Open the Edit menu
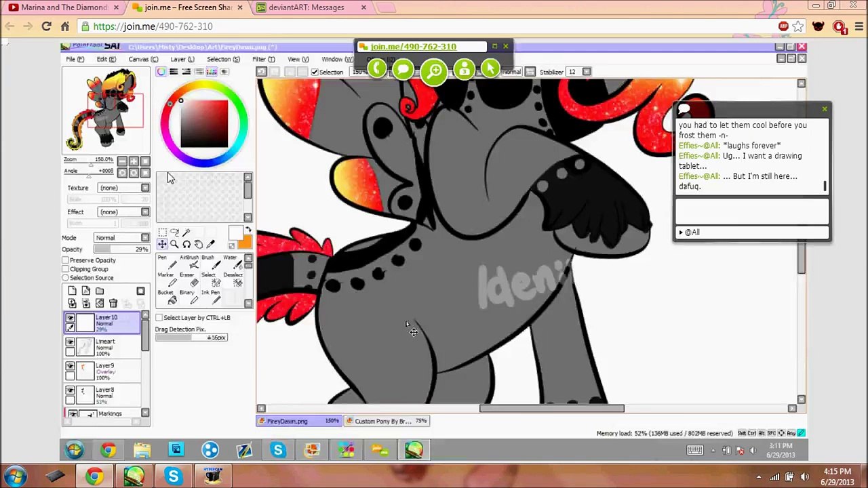The height and width of the screenshot is (488, 868). click(x=106, y=60)
